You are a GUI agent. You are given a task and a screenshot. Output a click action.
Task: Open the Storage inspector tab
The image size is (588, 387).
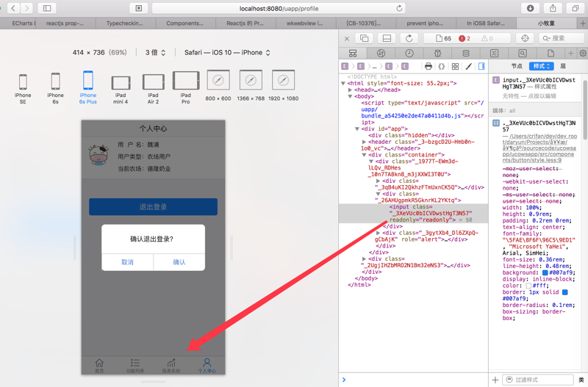[x=466, y=53]
